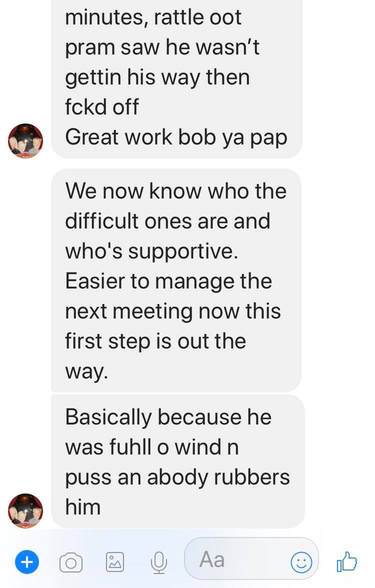Send a thumbs-up like
This screenshot has width=375, height=588.
click(x=346, y=561)
